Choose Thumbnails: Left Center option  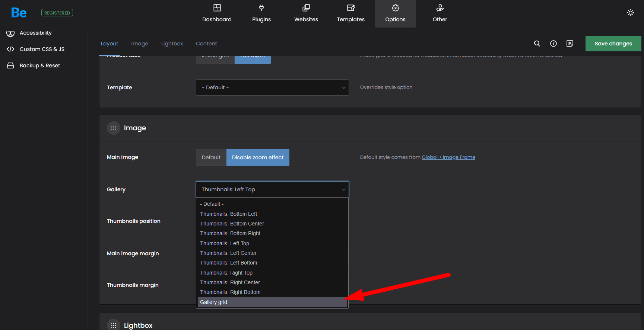pyautogui.click(x=272, y=253)
